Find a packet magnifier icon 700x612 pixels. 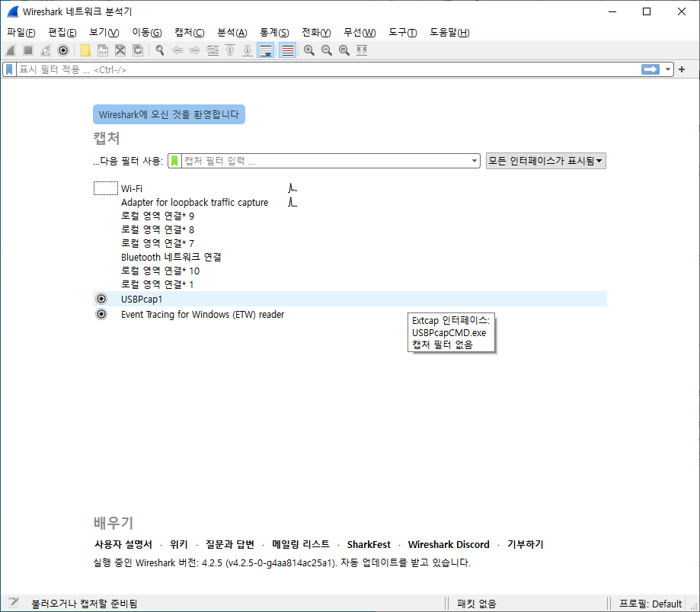coord(159,50)
